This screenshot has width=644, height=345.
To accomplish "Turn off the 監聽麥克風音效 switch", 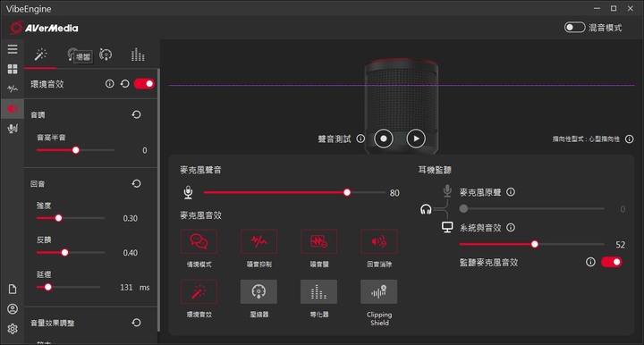I will (x=611, y=262).
